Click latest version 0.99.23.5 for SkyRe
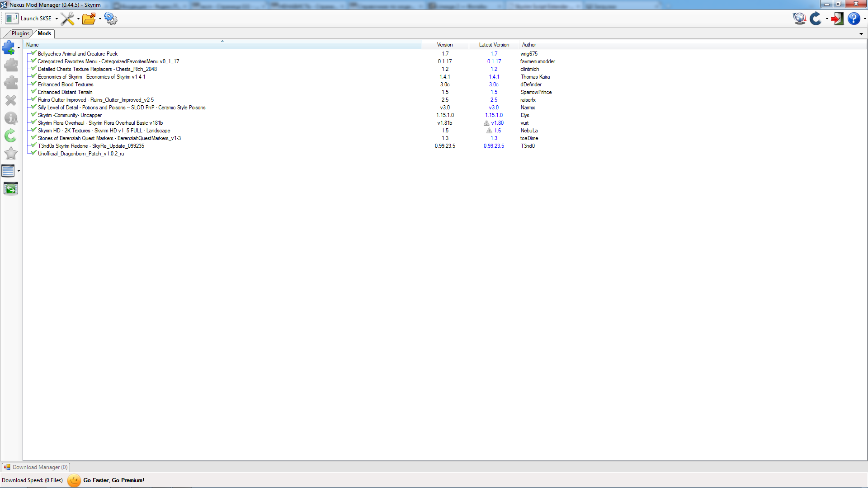 tap(494, 146)
